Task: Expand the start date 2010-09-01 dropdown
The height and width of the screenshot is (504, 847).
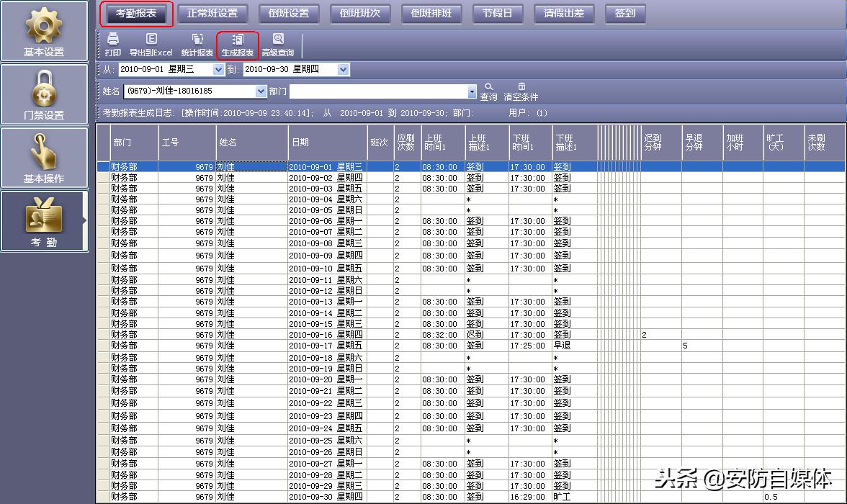Action: (219, 69)
